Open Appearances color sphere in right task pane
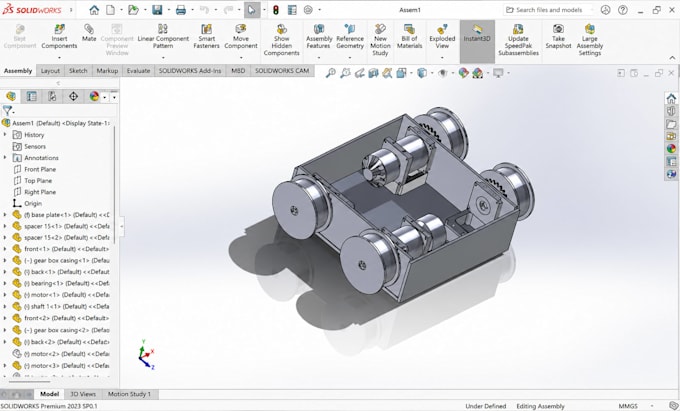Screen dimensions: 680x411 click(671, 149)
